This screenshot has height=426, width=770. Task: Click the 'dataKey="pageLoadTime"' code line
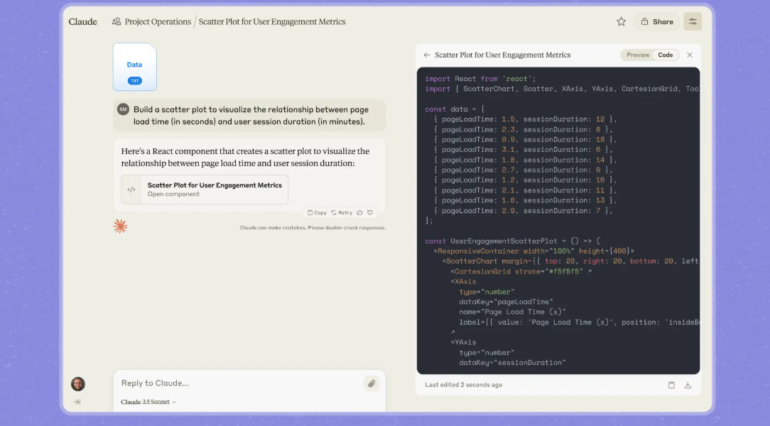click(x=506, y=302)
